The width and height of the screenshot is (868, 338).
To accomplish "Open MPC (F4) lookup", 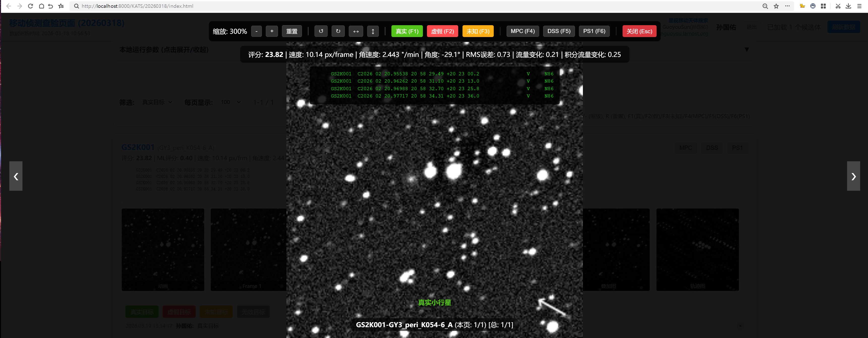I will click(522, 31).
